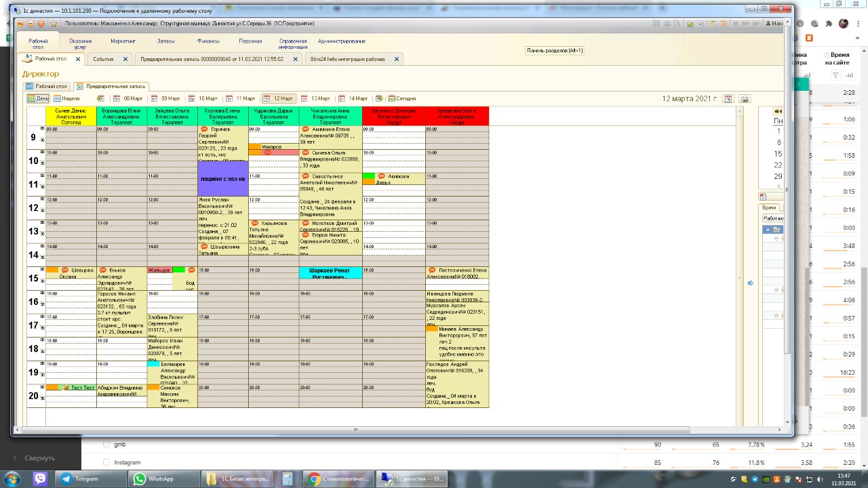Check the gmb row checkbox
868x488 pixels.
[106, 445]
